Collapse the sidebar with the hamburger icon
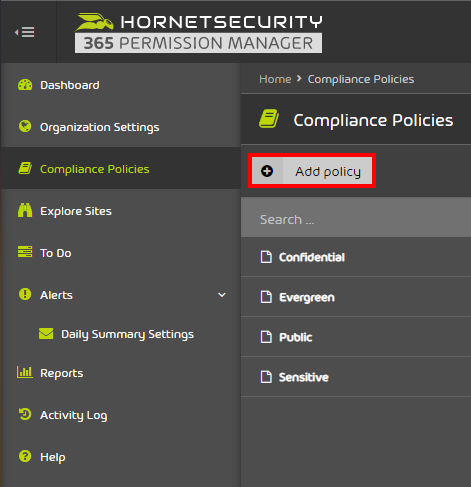The image size is (471, 487). pyautogui.click(x=25, y=32)
